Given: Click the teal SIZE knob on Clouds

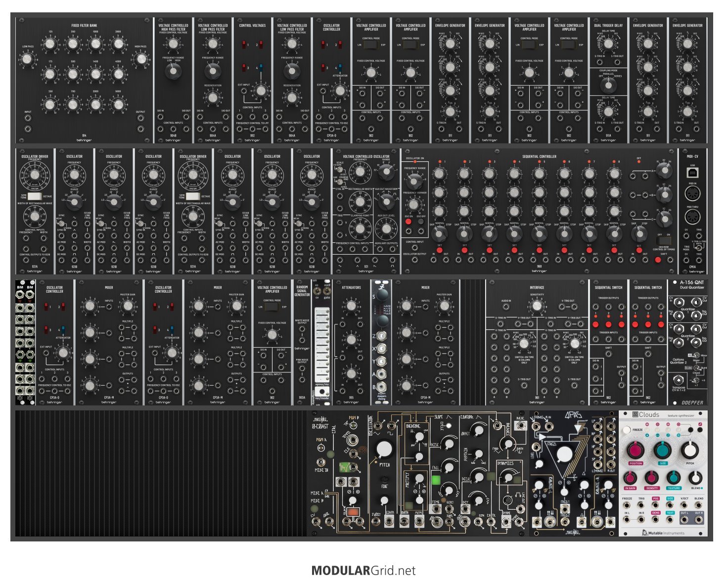Looking at the screenshot, I should tap(663, 451).
